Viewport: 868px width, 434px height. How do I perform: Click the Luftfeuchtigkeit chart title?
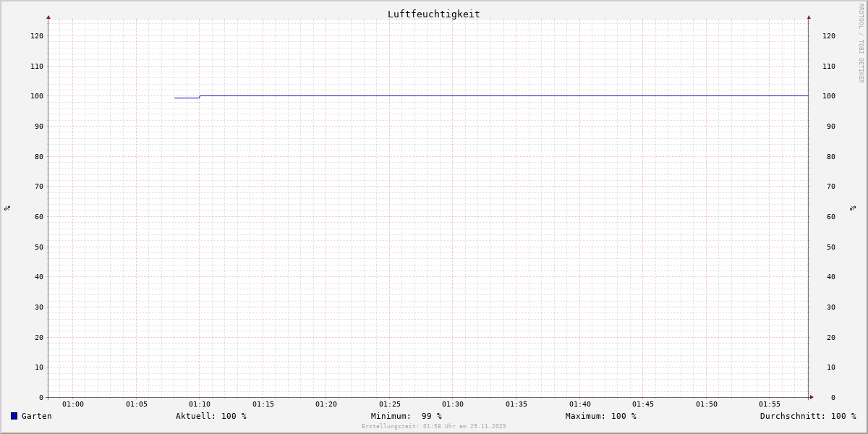click(433, 14)
